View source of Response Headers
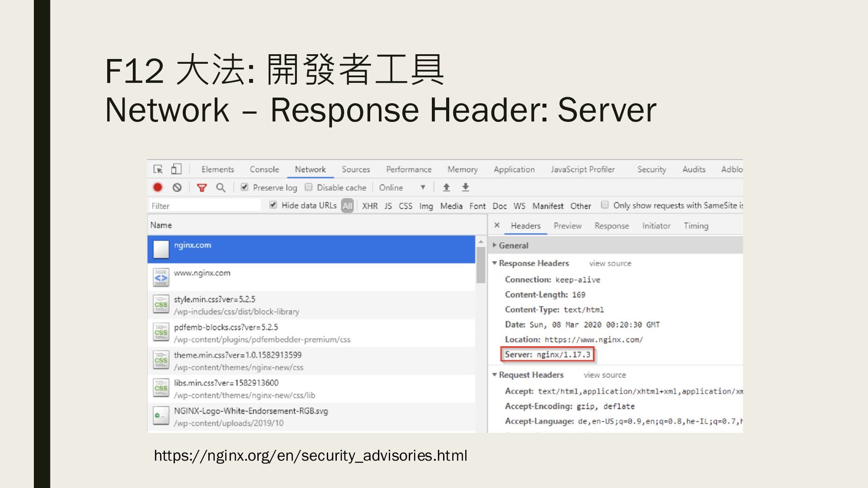The width and height of the screenshot is (868, 488). [610, 263]
